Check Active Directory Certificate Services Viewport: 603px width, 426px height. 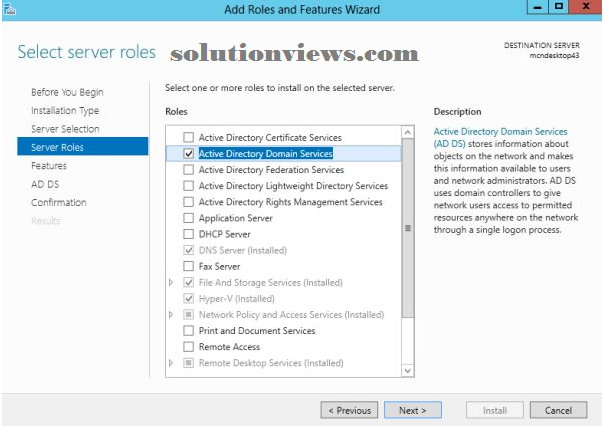point(188,137)
